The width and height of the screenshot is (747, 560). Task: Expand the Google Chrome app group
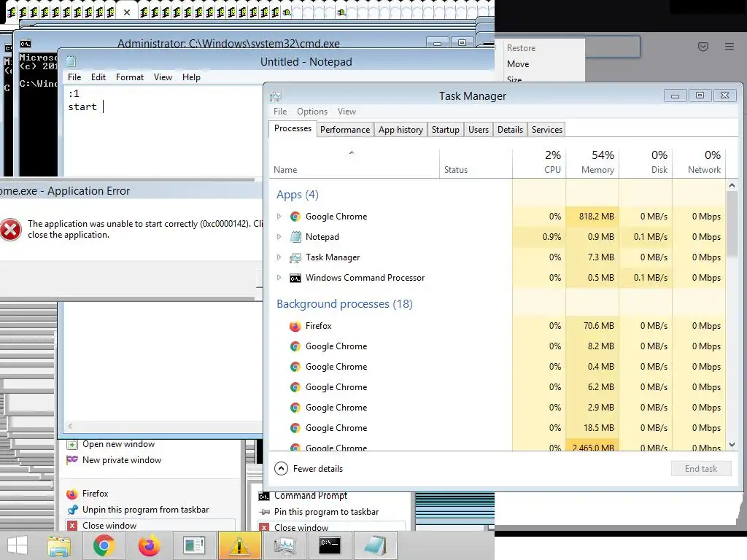tap(279, 217)
